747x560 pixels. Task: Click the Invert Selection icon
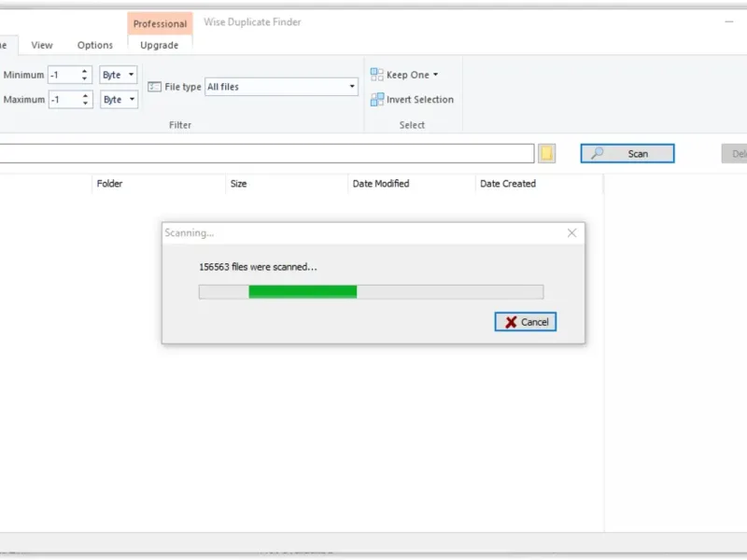pos(377,100)
